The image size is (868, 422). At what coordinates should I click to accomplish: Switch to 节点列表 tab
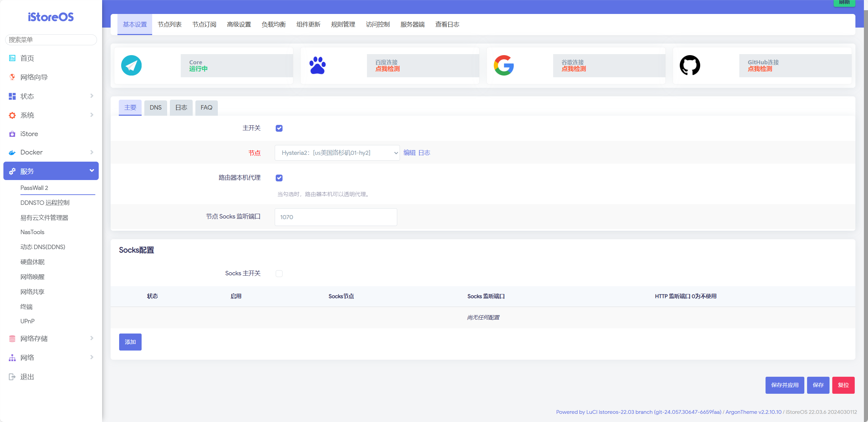pyautogui.click(x=170, y=25)
